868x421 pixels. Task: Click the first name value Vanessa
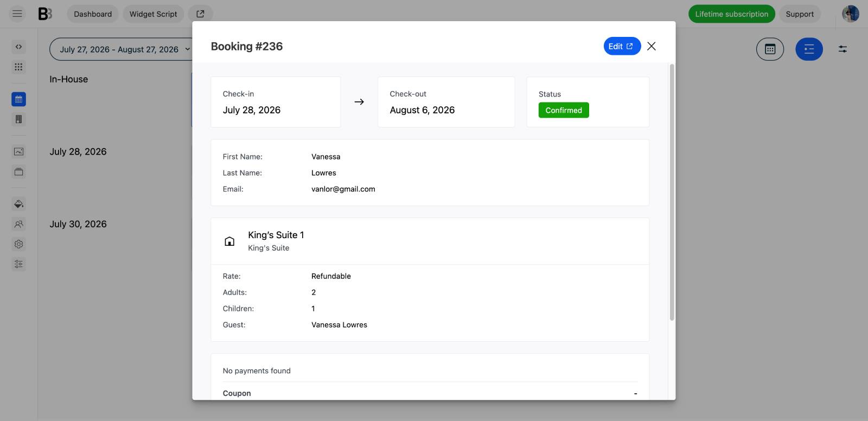click(x=326, y=157)
